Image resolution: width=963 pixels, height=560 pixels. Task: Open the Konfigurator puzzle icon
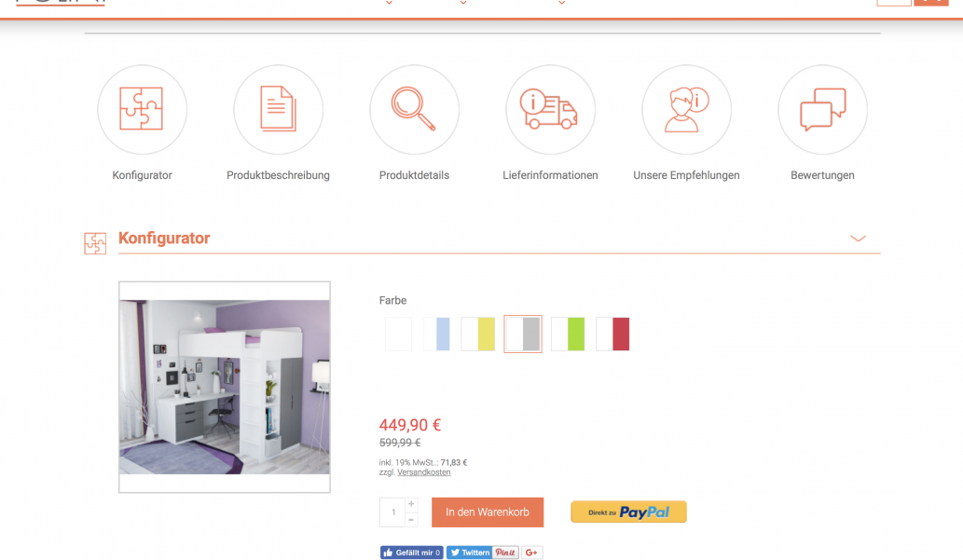coord(142,109)
